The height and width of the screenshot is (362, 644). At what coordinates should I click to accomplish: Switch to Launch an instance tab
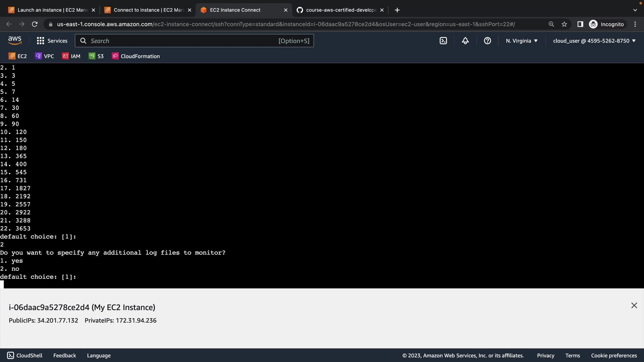click(x=52, y=10)
